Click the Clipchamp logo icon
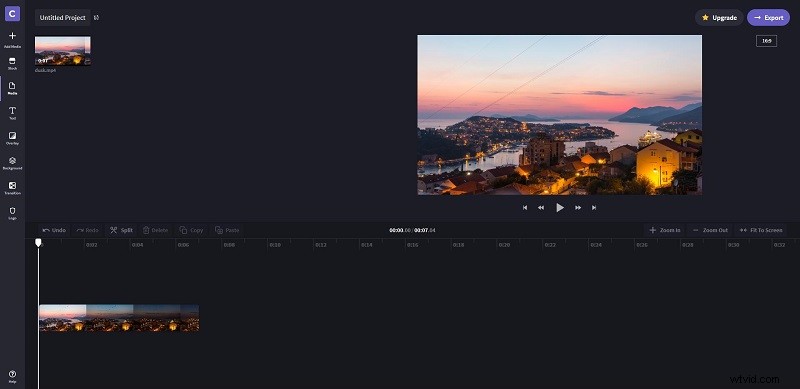 pos(12,14)
